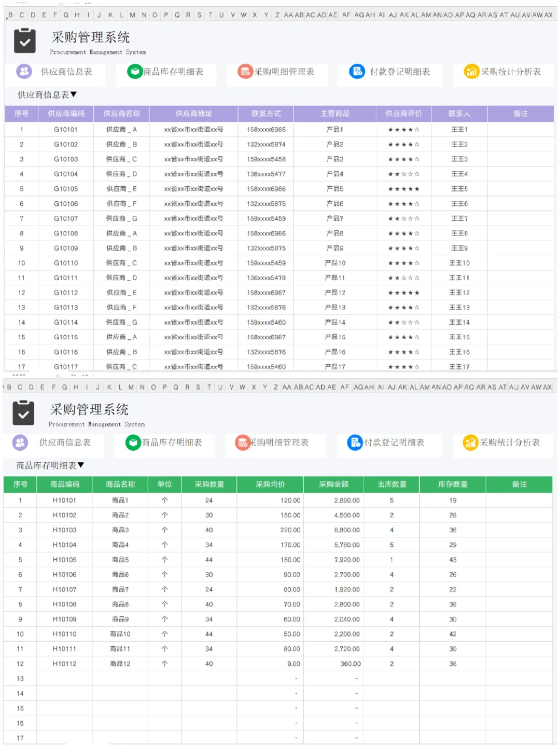
Task: Select the cell containing supplier code G10101
Action: tap(65, 129)
